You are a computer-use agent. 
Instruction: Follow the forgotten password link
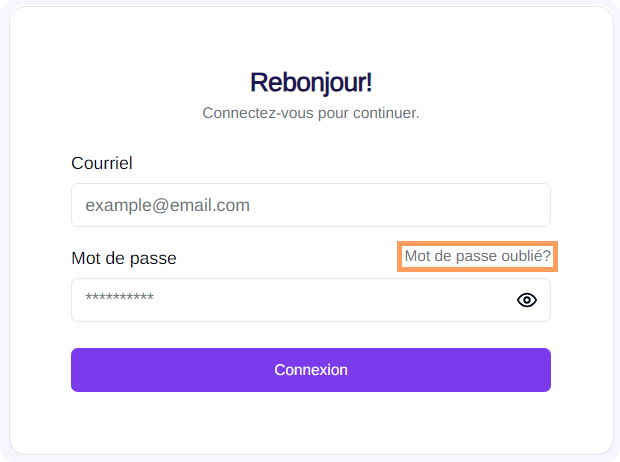tap(477, 257)
